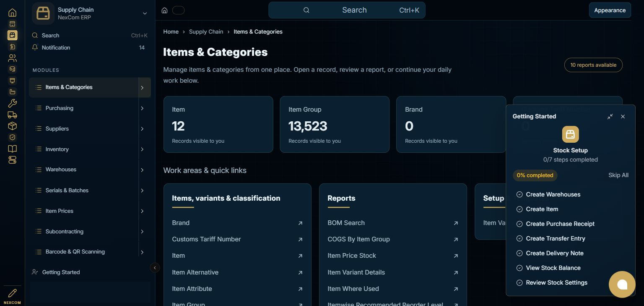Open the wrench maintenance icon in rail
Viewport: 644px width, 306px height.
click(x=12, y=103)
